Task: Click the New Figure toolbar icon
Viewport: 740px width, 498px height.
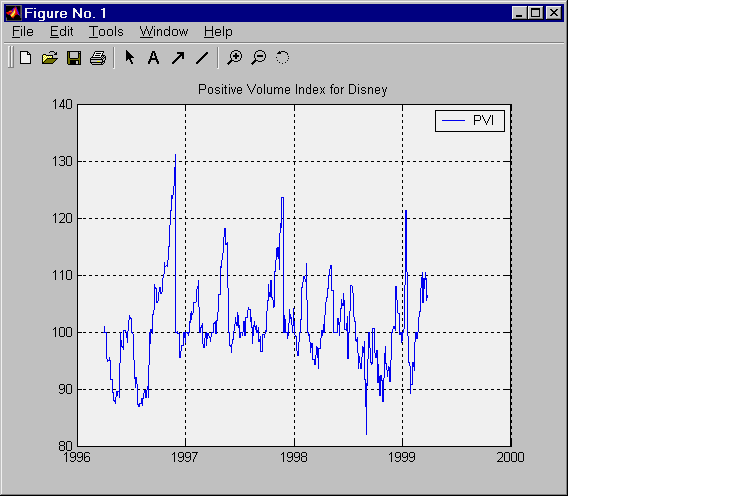Action: point(25,58)
